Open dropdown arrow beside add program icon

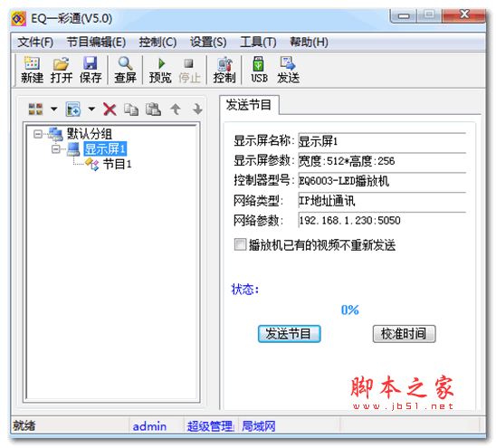(x=91, y=110)
